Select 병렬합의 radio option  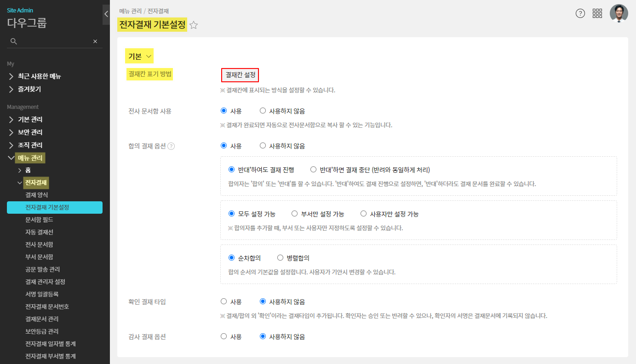(x=280, y=258)
